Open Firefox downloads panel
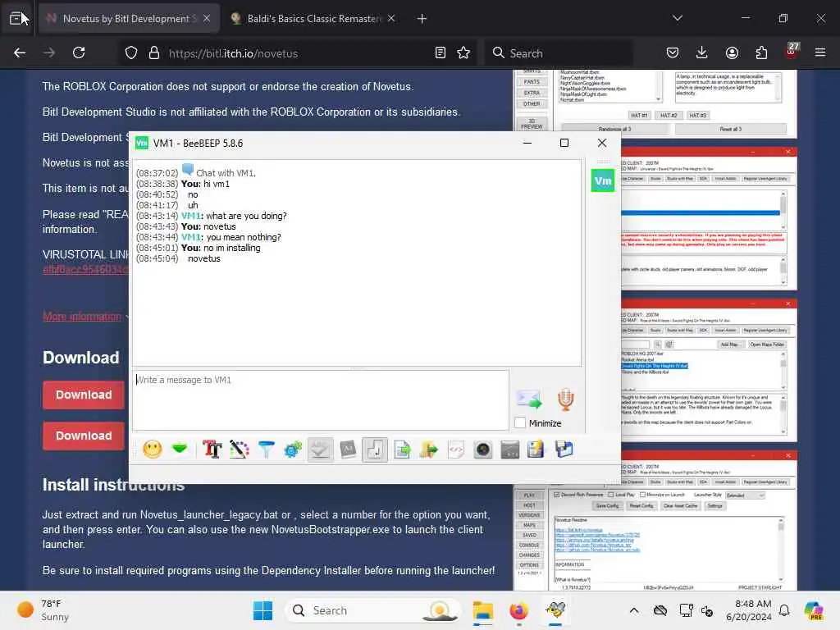This screenshot has height=630, width=840. [x=702, y=52]
